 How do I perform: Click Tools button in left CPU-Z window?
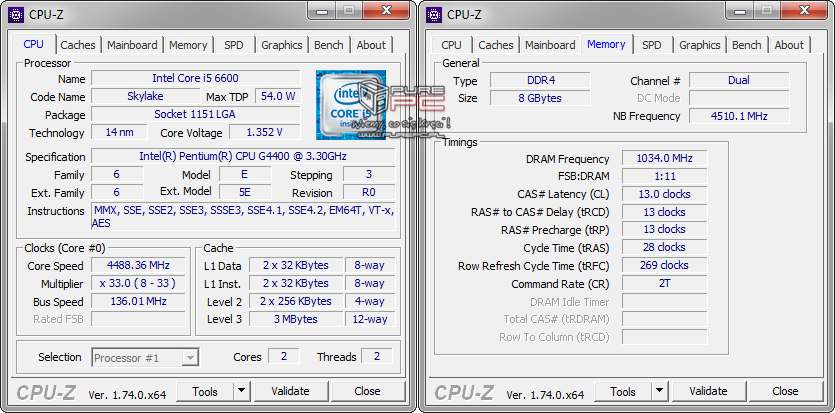205,392
